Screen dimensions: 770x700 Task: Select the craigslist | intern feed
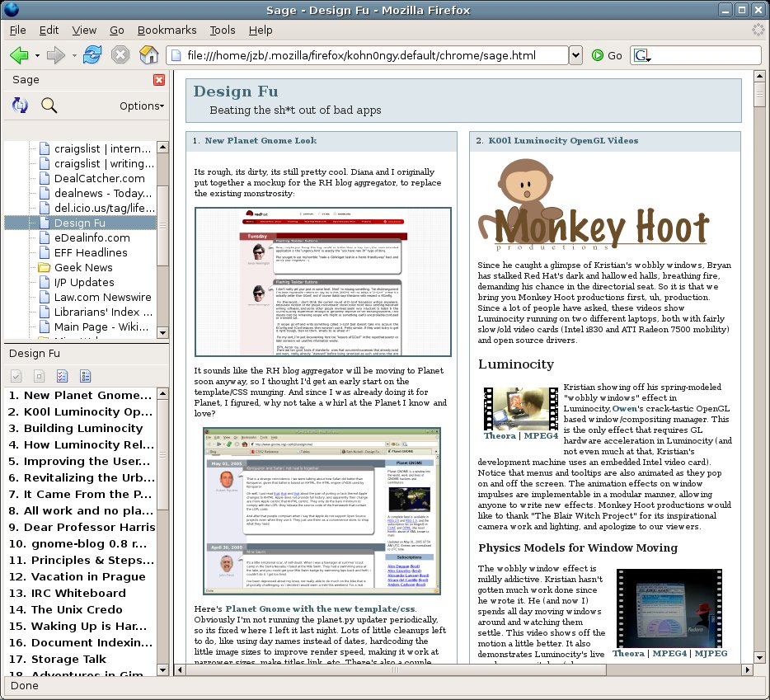click(x=102, y=149)
